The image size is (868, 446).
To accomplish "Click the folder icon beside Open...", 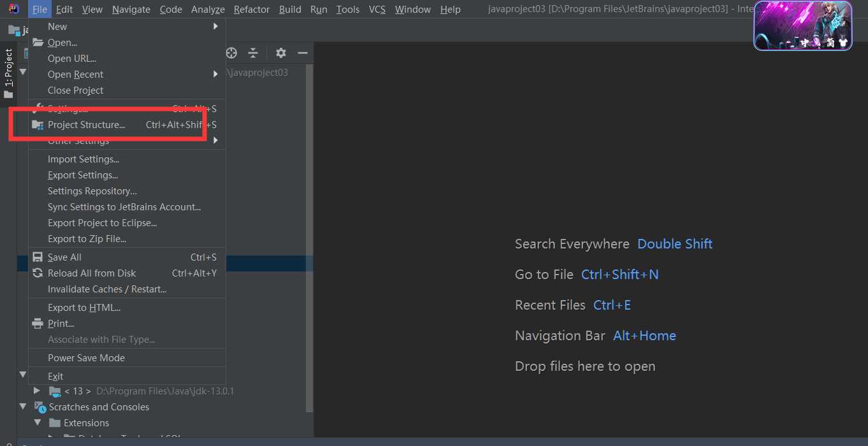I will coord(38,43).
